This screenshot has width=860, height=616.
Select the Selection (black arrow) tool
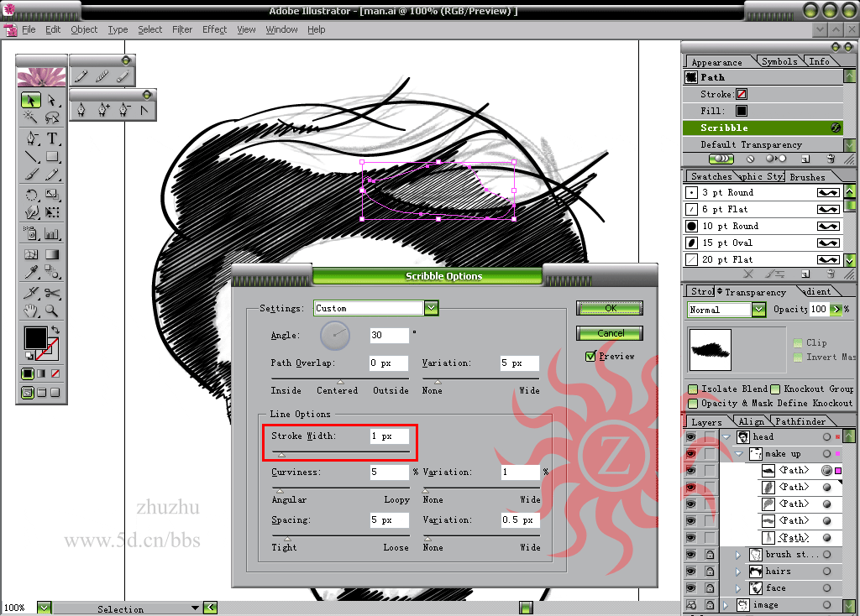point(31,101)
